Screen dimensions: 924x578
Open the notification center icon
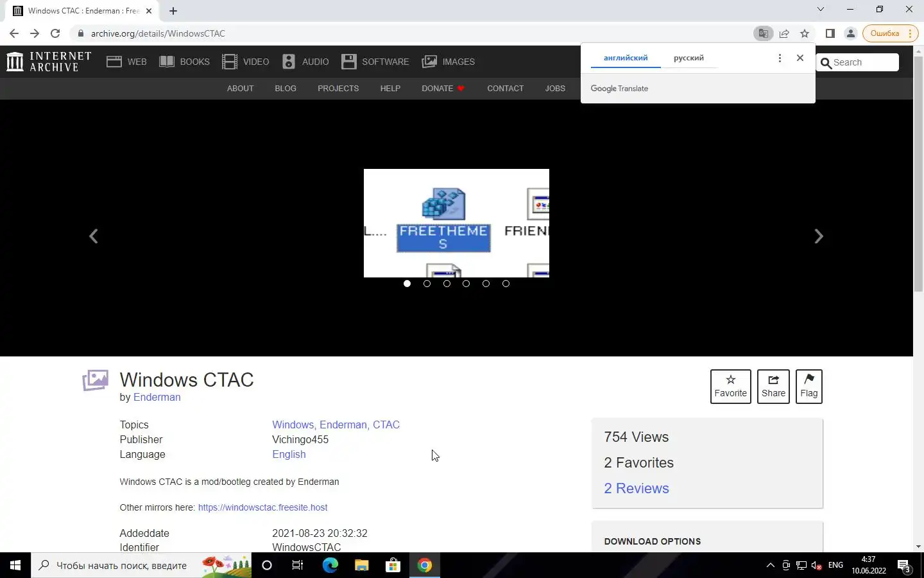(904, 566)
